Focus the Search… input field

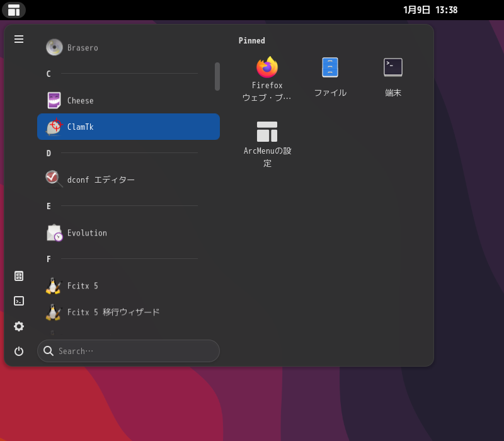pos(129,351)
